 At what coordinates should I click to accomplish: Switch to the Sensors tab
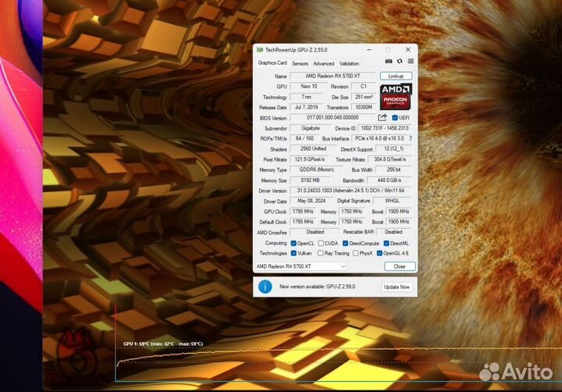300,63
